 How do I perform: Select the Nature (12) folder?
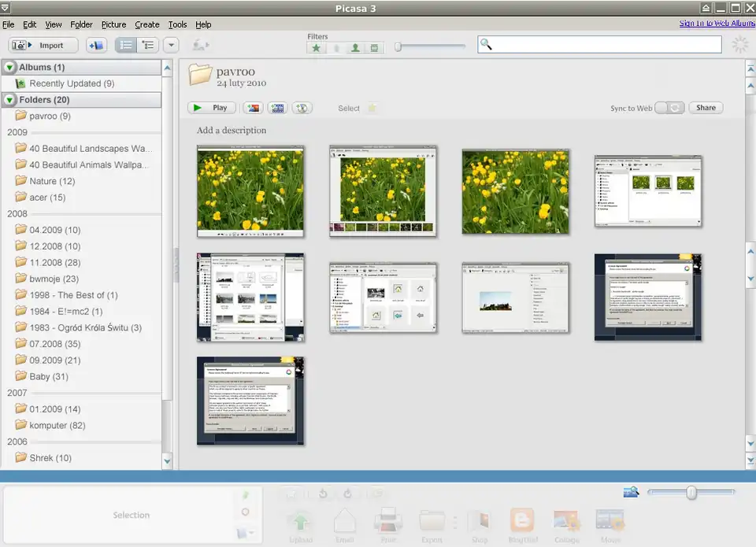[52, 181]
